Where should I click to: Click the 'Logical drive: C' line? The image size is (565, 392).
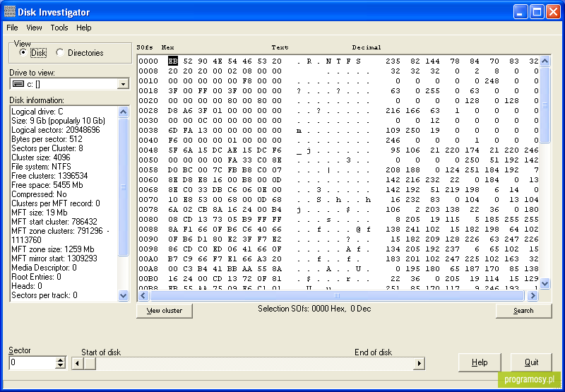click(x=37, y=112)
